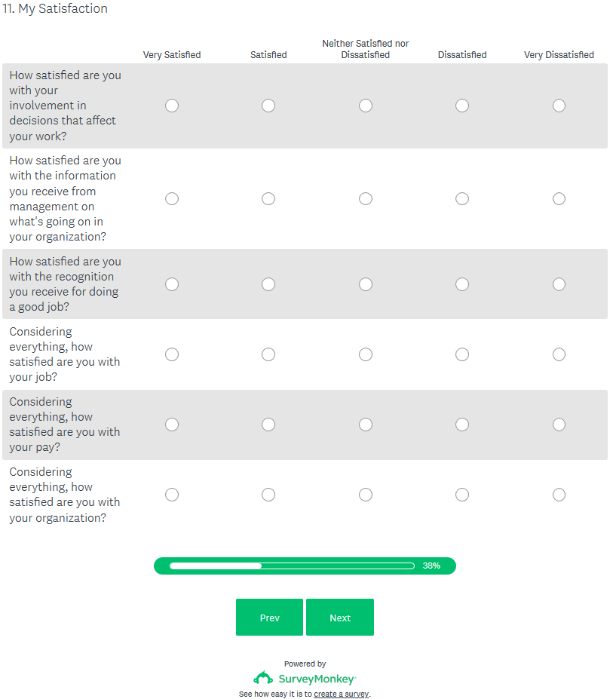The width and height of the screenshot is (616, 699).
Task: Mark Dissatisfied for satisfaction with your job
Action: [x=462, y=354]
